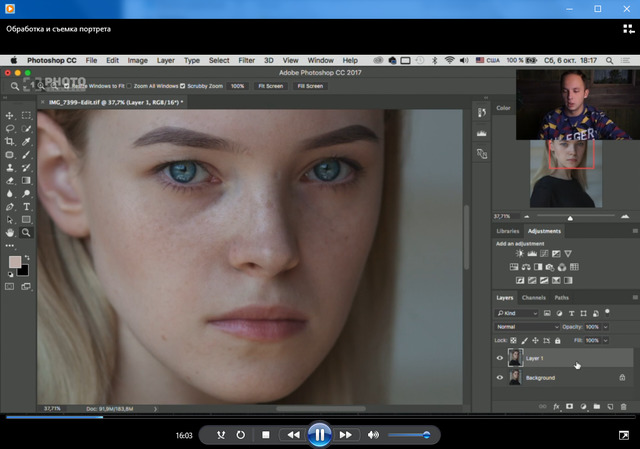This screenshot has width=640, height=449.
Task: Click the Lasso tool
Action: click(x=10, y=129)
